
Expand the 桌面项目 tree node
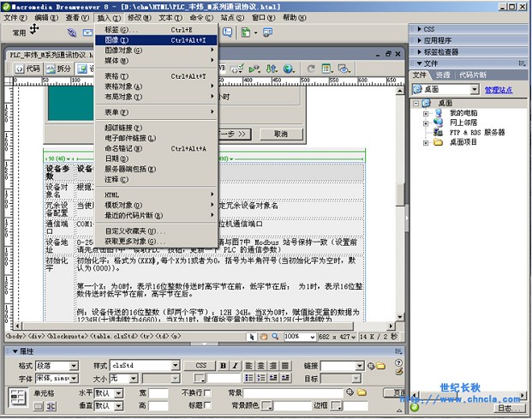[426, 143]
